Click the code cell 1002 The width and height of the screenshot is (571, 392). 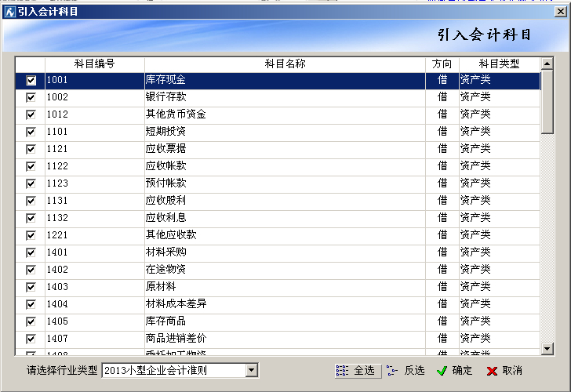click(95, 97)
